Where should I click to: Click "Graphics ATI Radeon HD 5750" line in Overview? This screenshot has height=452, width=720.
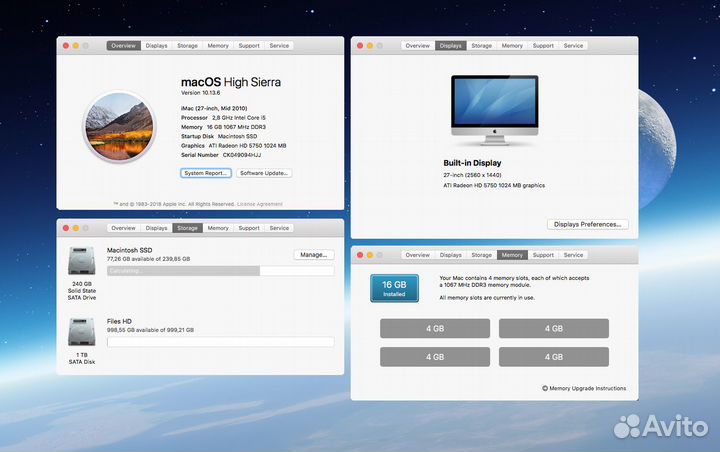click(233, 146)
